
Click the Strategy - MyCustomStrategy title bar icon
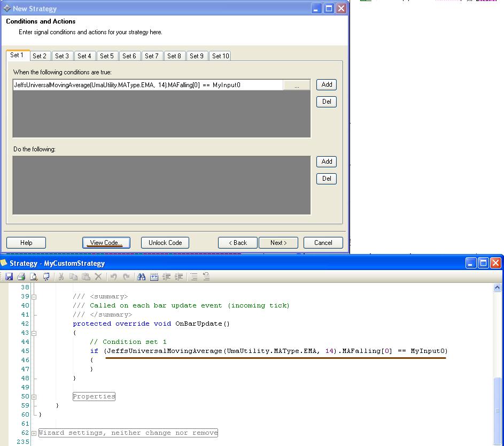pos(4,263)
